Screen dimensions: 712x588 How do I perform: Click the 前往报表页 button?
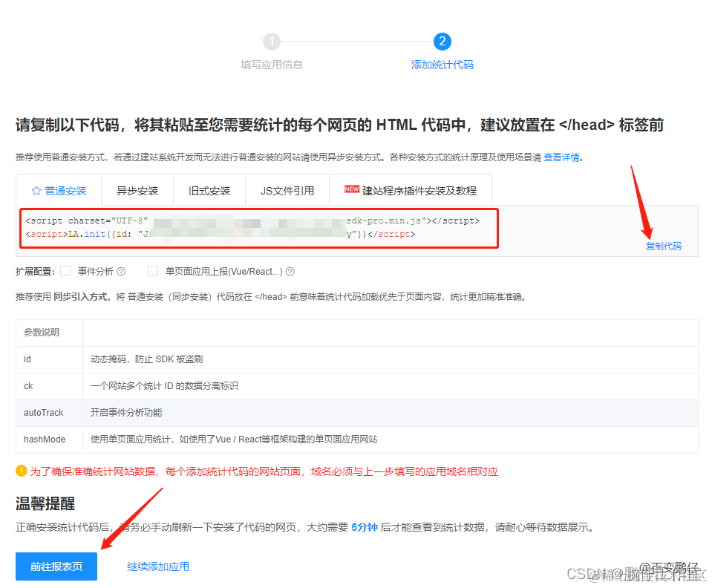pyautogui.click(x=56, y=566)
